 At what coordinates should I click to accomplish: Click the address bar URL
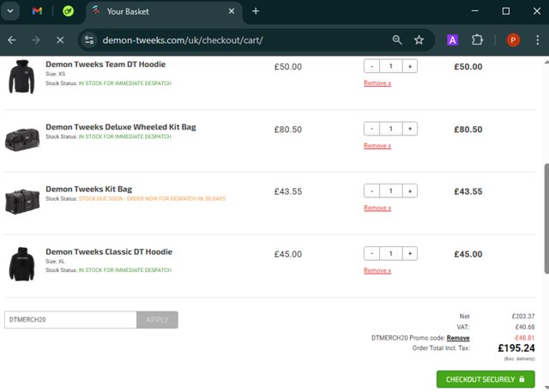point(183,40)
